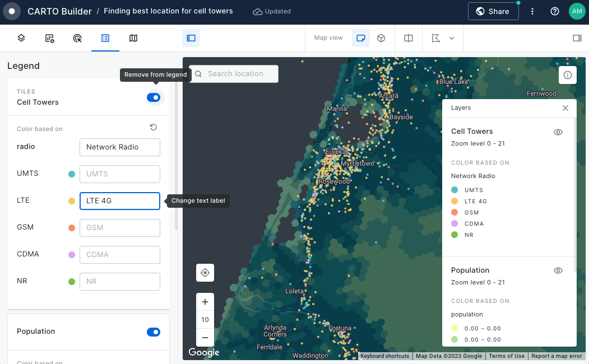The height and width of the screenshot is (364, 589).
Task: Click the locate me button on map
Action: 205,273
